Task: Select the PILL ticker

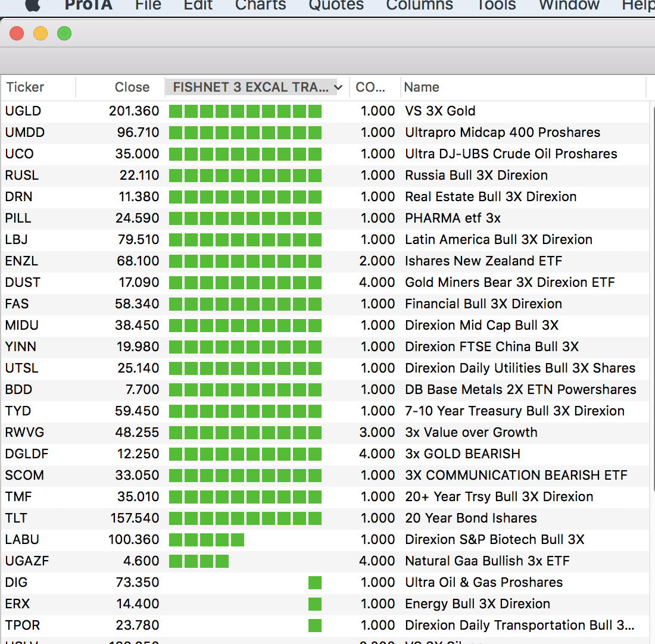Action: click(18, 218)
